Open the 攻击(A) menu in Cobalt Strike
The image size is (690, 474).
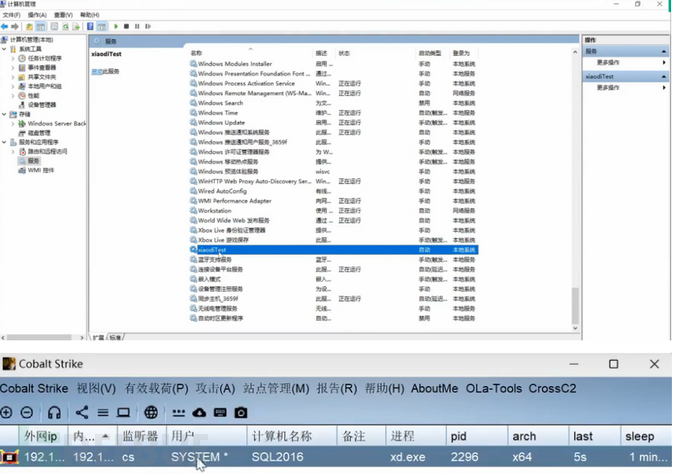click(216, 388)
